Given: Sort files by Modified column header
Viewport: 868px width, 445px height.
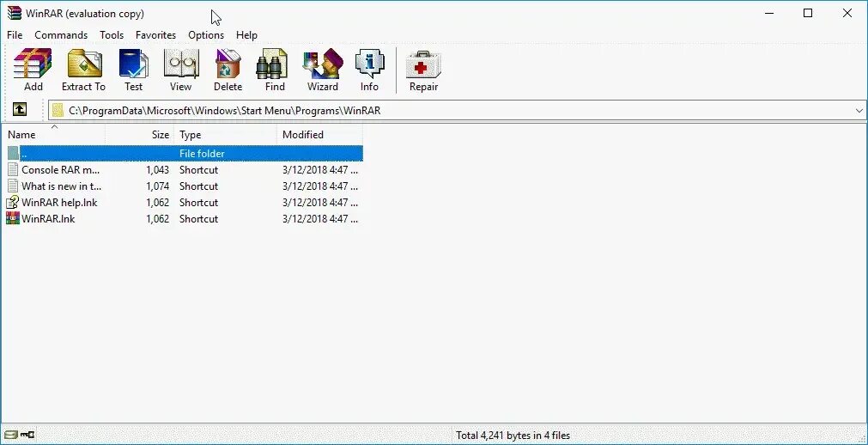Looking at the screenshot, I should (319, 135).
